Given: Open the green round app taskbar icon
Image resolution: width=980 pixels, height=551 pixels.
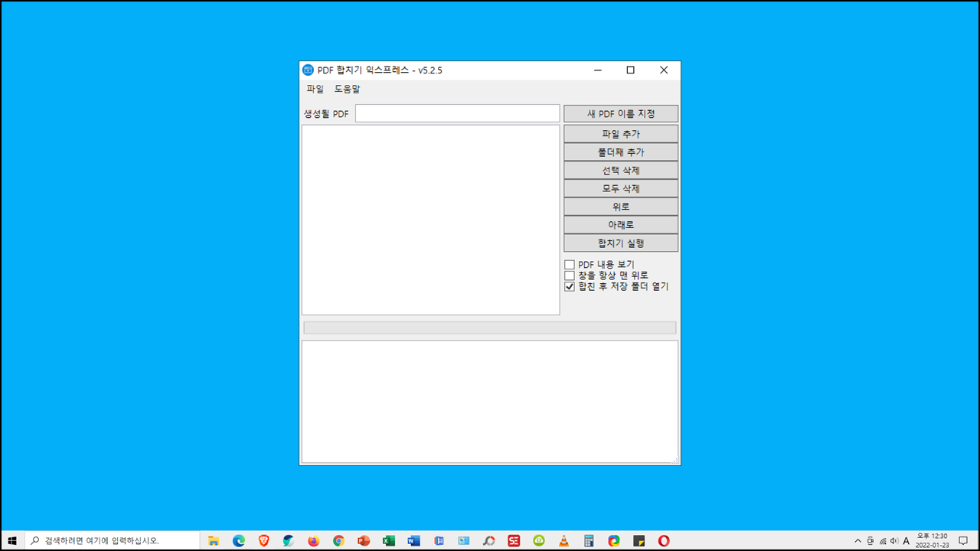Looking at the screenshot, I should pos(539,541).
